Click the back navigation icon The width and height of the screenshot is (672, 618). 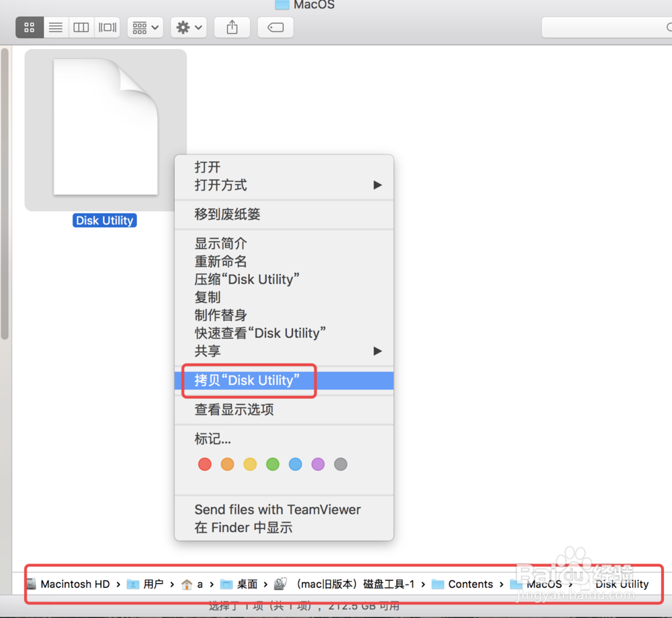pyautogui.click(x=275, y=27)
